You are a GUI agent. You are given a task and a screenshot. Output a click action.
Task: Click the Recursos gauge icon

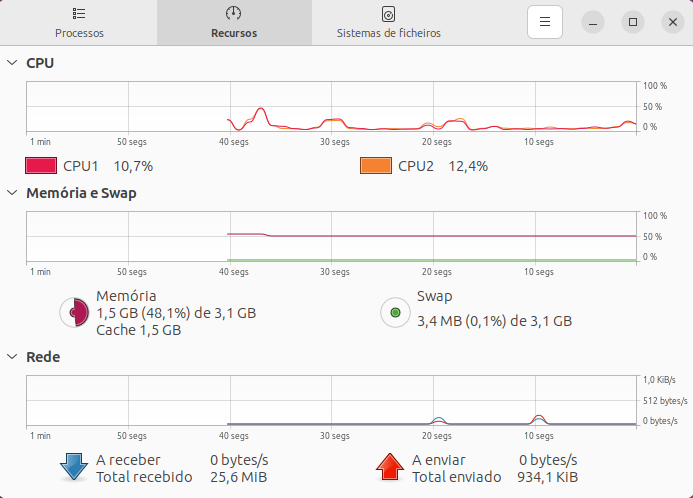coord(233,14)
